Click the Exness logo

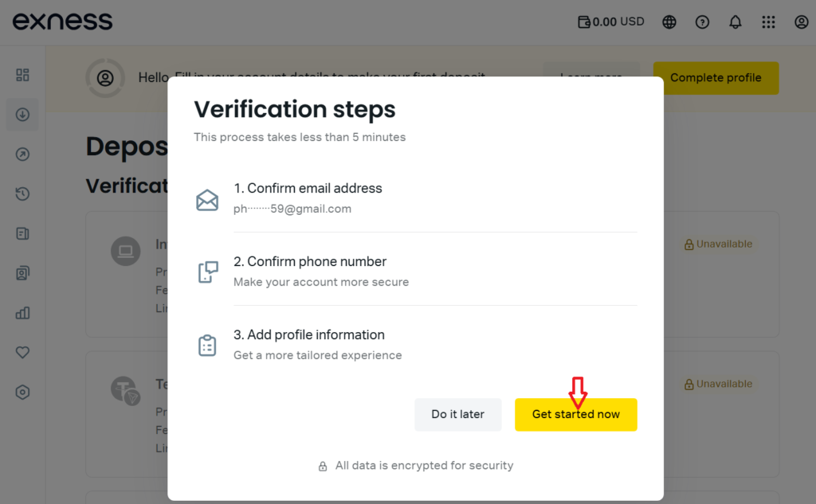click(x=62, y=21)
